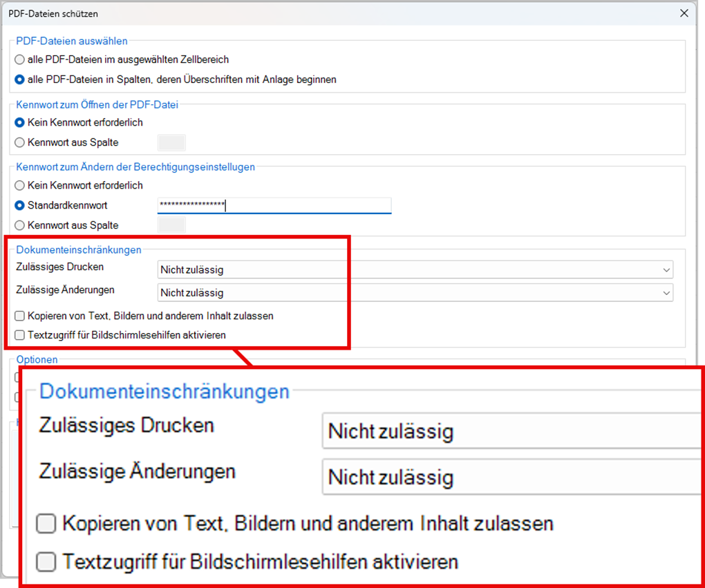Enable 'Kopieren von Text, Bildern' checkbox in dialog
The height and width of the screenshot is (588, 705).
(21, 316)
